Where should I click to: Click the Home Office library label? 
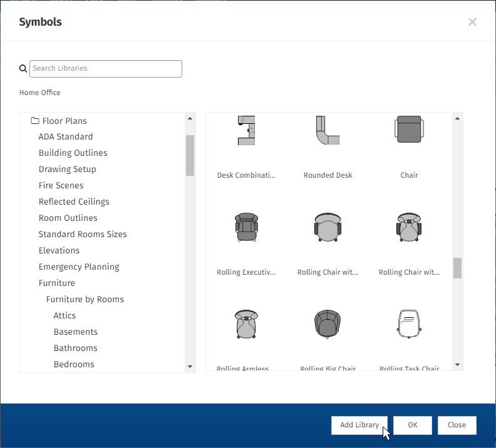tap(40, 93)
